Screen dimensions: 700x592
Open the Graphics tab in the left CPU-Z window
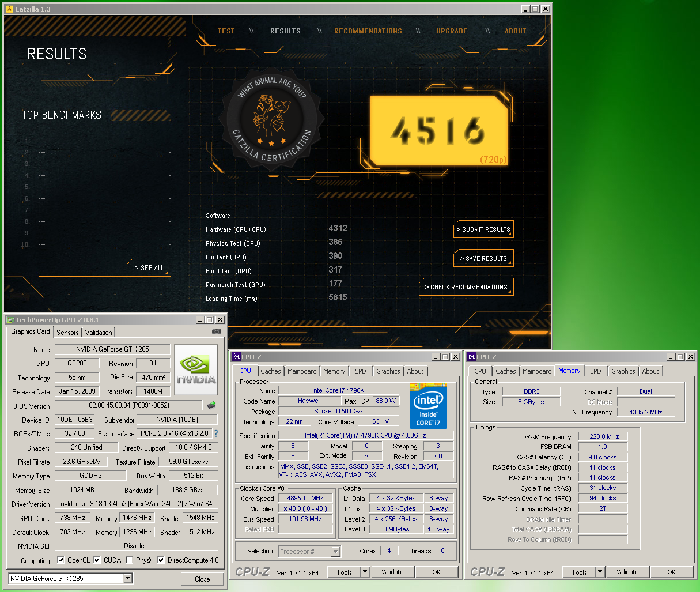click(x=388, y=372)
